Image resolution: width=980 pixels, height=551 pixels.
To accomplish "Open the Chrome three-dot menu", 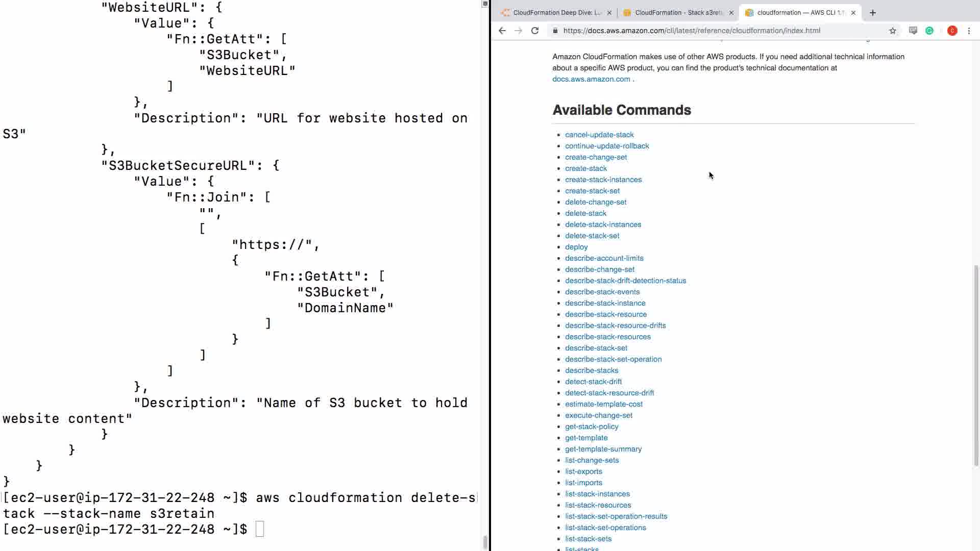I will [x=969, y=31].
